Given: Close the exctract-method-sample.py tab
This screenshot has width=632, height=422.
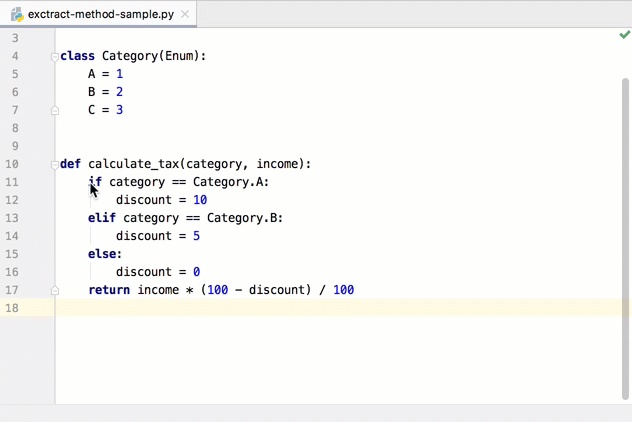Looking at the screenshot, I should [185, 15].
